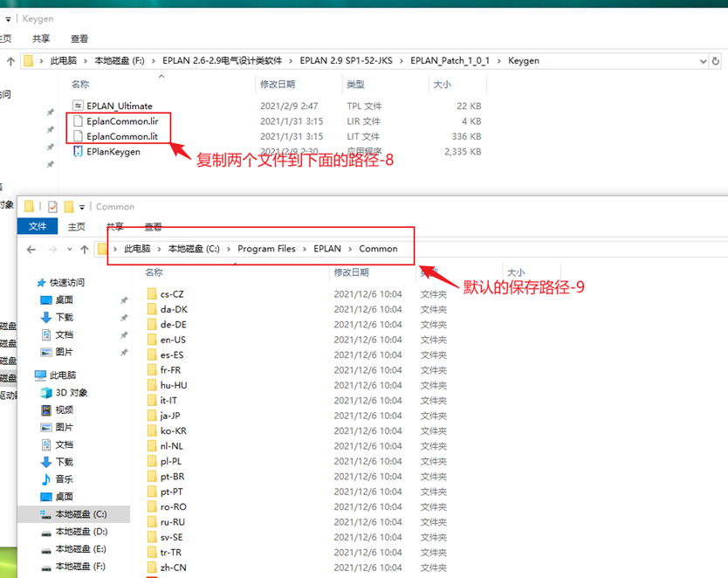Click EPLAN 2.9 SP1-52-JKS breadcrumb
Viewport: 728px width, 578px height.
pos(346,61)
